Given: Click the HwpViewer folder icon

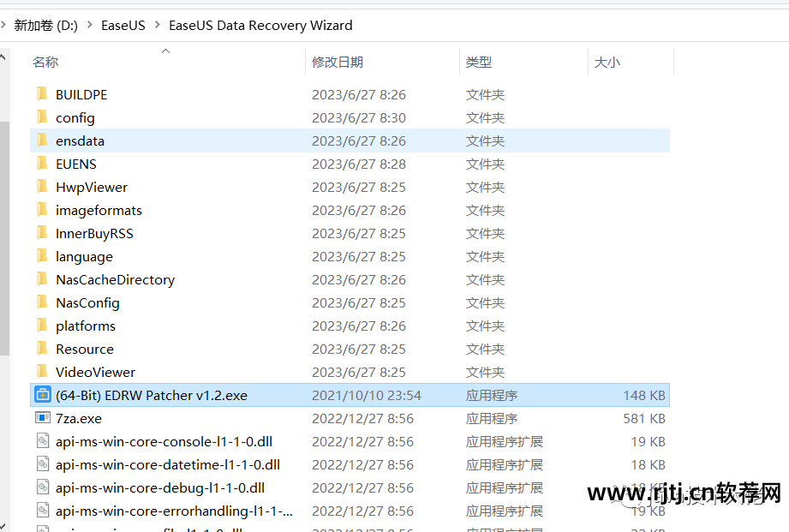Looking at the screenshot, I should (x=42, y=186).
